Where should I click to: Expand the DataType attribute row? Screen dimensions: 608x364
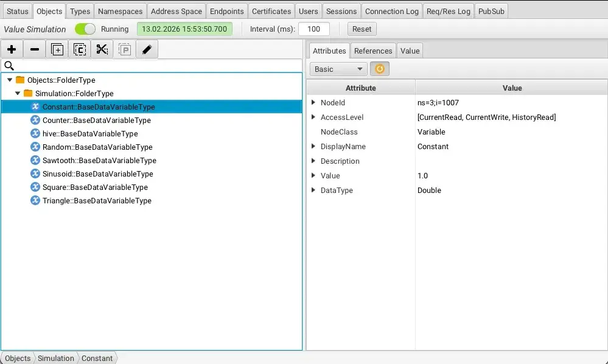(313, 190)
